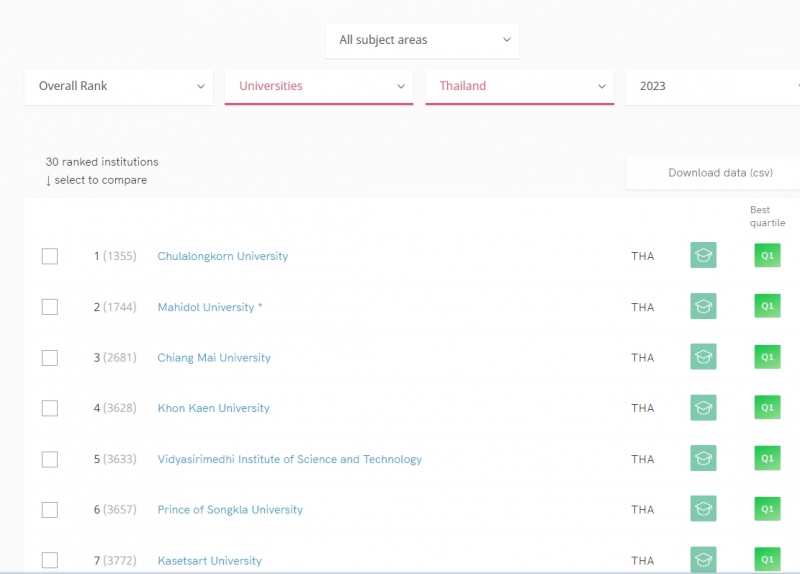Tick the Vidyasirimedhi Institute compare checkbox
Viewport: 800px width, 574px height.
pos(49,459)
